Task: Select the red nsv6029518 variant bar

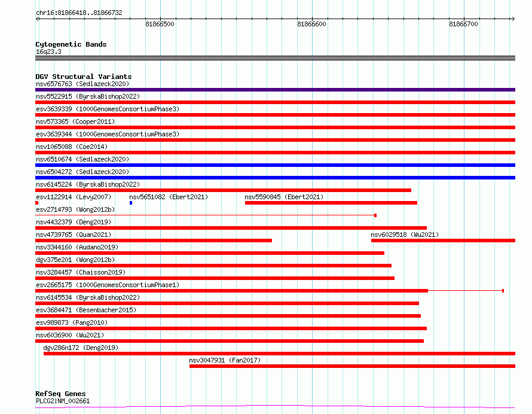Action: pyautogui.click(x=443, y=241)
